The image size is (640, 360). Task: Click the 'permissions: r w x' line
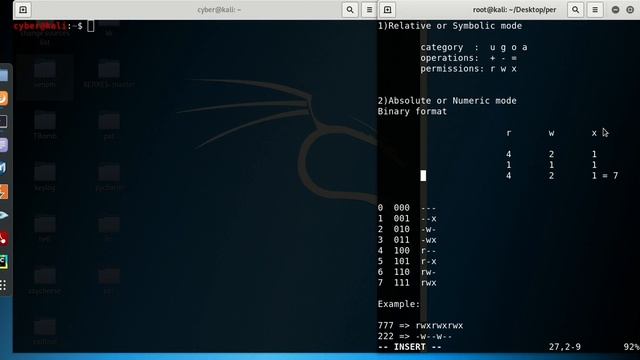pyautogui.click(x=469, y=69)
